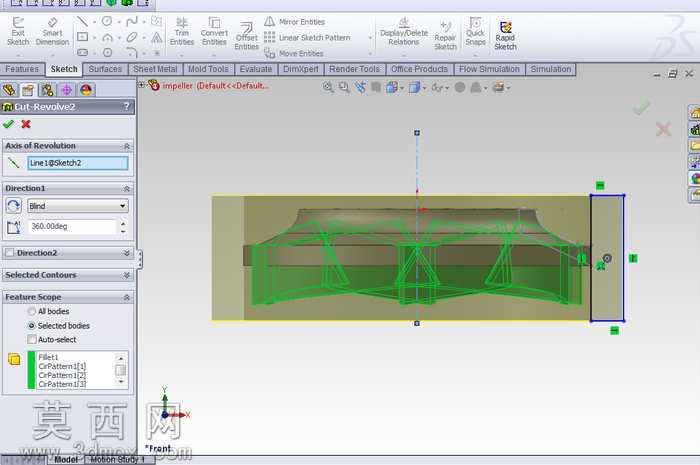The height and width of the screenshot is (465, 700).
Task: Select CirPattern1[1] in the bodies list
Action: click(x=62, y=366)
